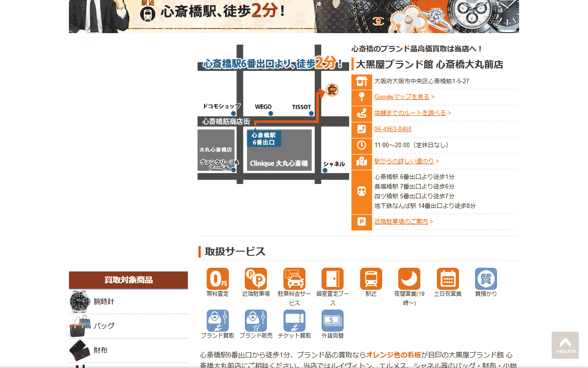
Task: Click the heading 大黒屋ブランド館 心斎橋大丸前店
Action: (430, 64)
